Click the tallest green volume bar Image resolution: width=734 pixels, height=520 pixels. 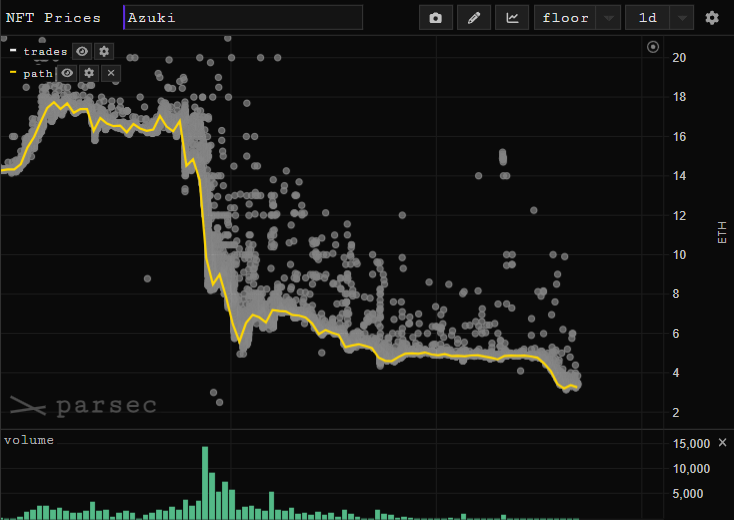click(x=205, y=483)
